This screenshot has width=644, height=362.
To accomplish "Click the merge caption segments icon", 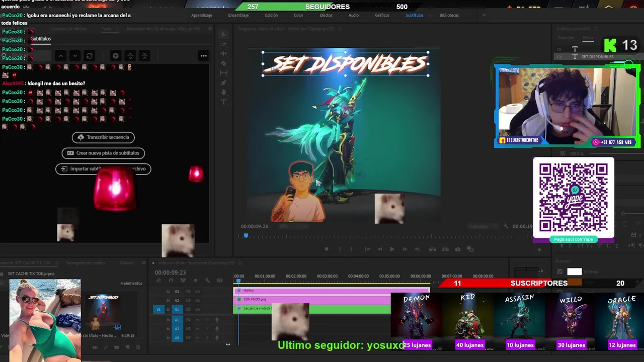I will [x=144, y=56].
